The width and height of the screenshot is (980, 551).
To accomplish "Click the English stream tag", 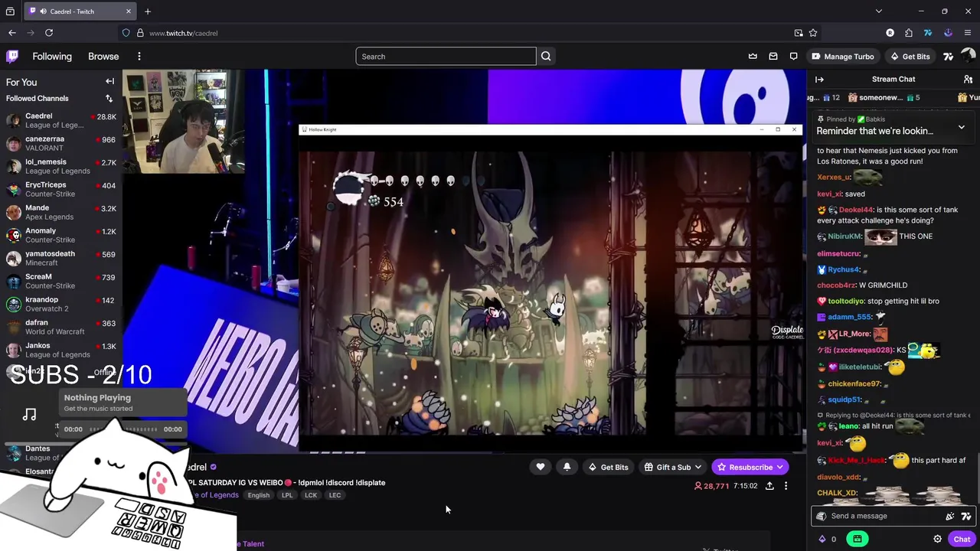I will (259, 495).
